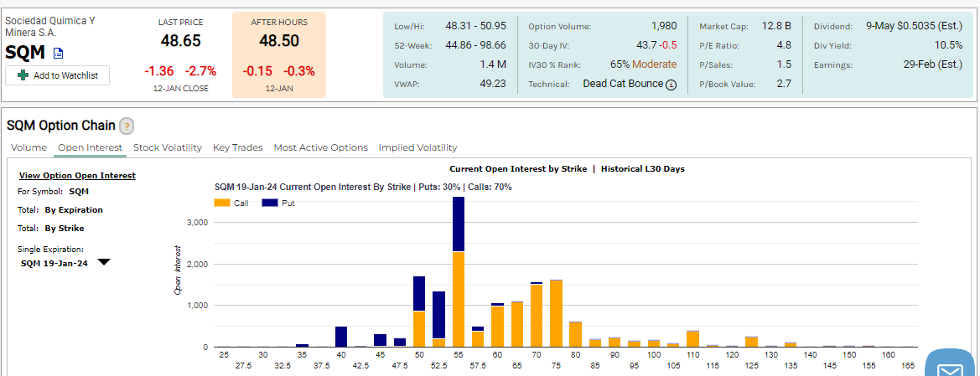Switch to the Implied Volatility tab
The width and height of the screenshot is (980, 376).
click(x=417, y=148)
